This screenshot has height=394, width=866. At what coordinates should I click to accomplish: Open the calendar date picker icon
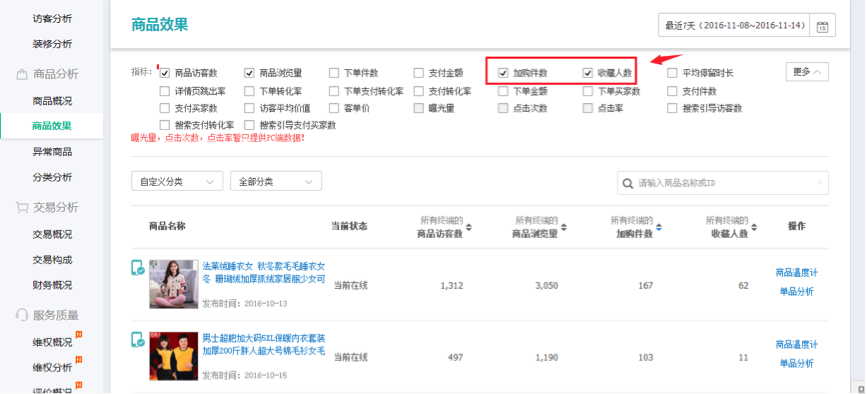point(822,26)
